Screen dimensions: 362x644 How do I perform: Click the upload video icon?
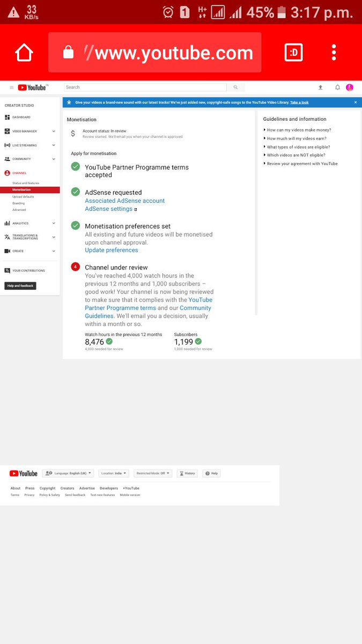(x=321, y=87)
